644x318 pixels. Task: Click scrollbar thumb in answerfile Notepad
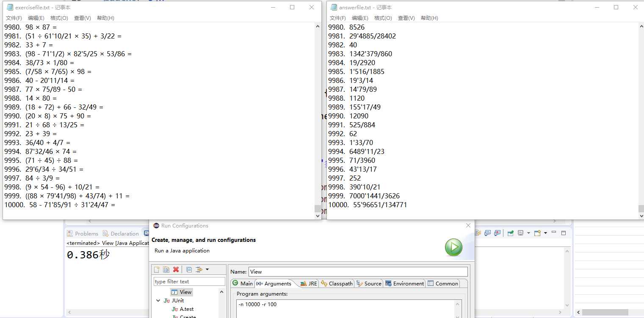(641, 208)
